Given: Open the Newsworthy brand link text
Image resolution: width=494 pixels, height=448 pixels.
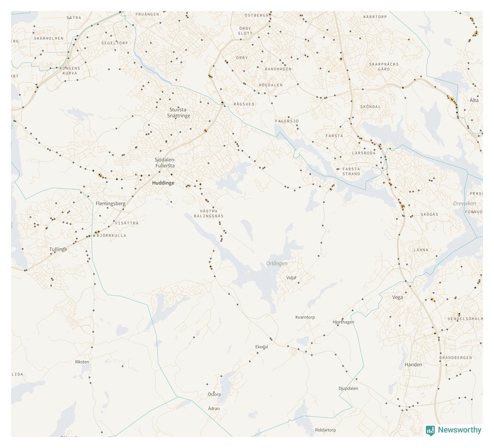Looking at the screenshot, I should click(459, 430).
